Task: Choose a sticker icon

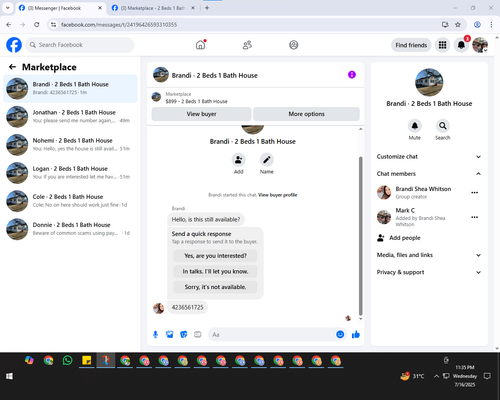Action: click(x=184, y=334)
